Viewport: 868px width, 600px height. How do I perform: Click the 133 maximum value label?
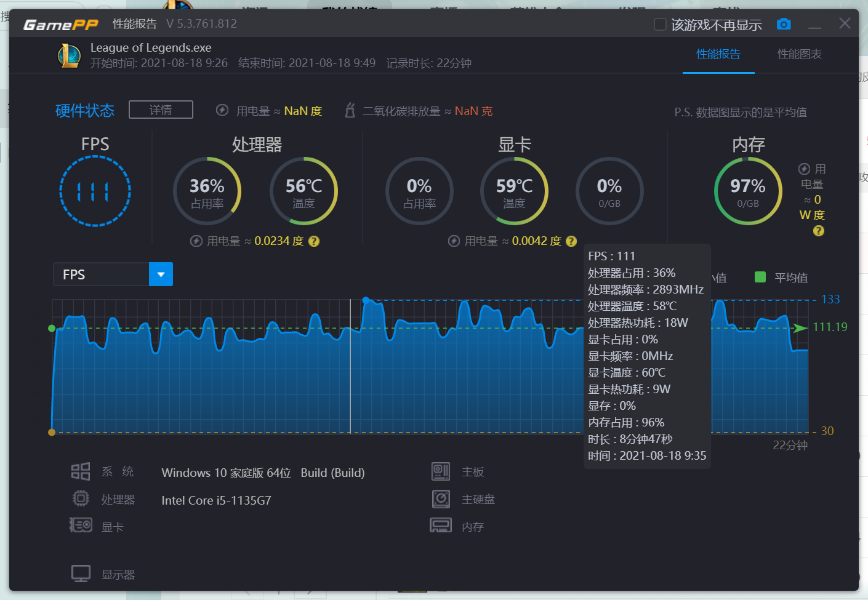tap(830, 299)
